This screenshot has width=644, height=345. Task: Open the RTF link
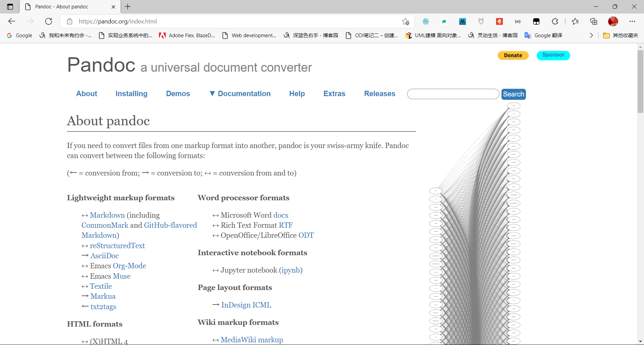point(286,225)
